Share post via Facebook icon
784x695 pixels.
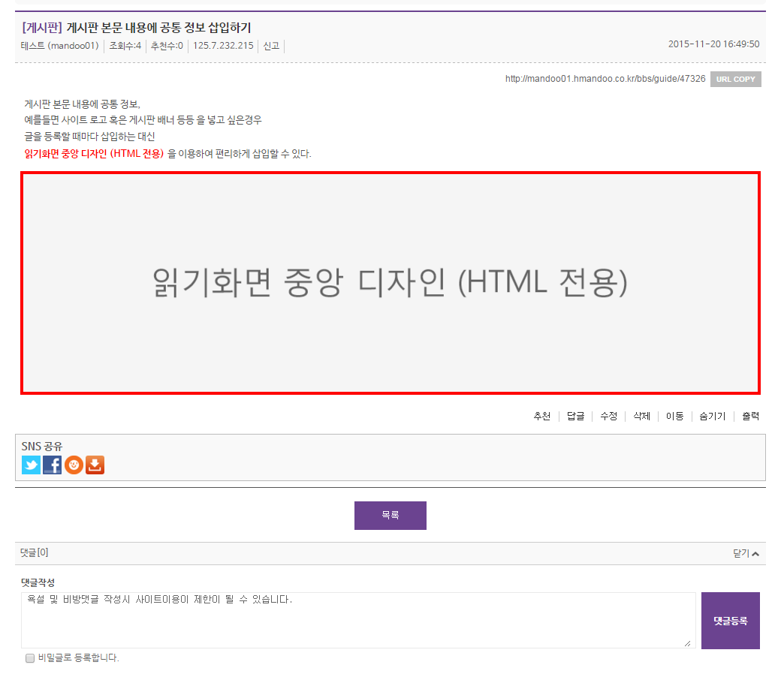(52, 465)
